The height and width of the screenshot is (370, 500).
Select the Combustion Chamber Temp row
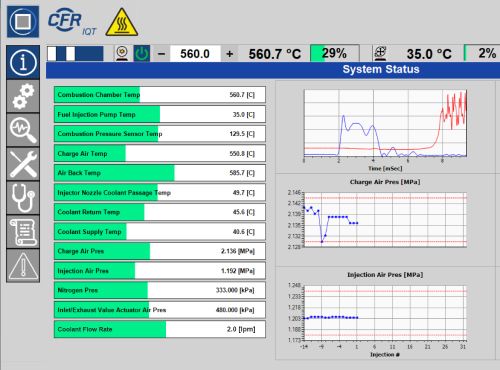tap(160, 95)
